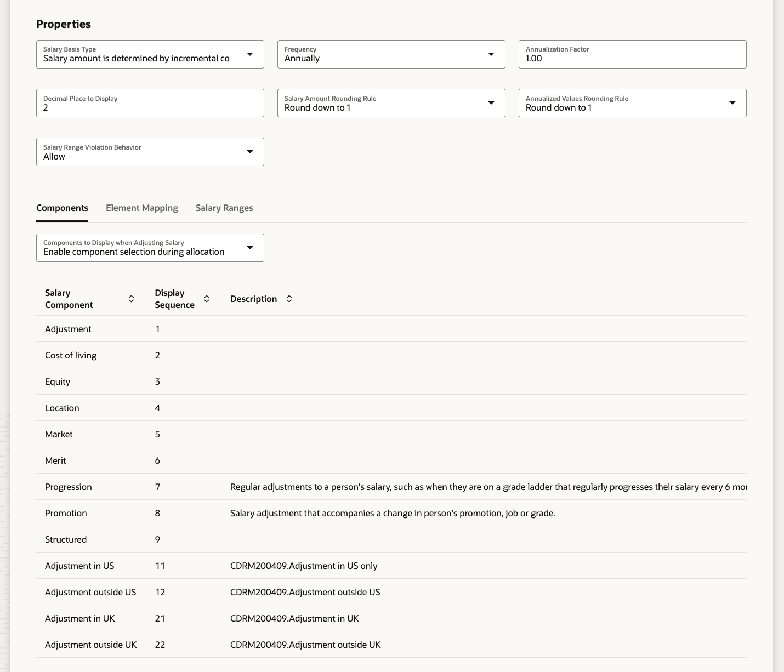This screenshot has height=672, width=784.
Task: Open Salary Amount Rounding Rule dropdown
Action: [391, 103]
